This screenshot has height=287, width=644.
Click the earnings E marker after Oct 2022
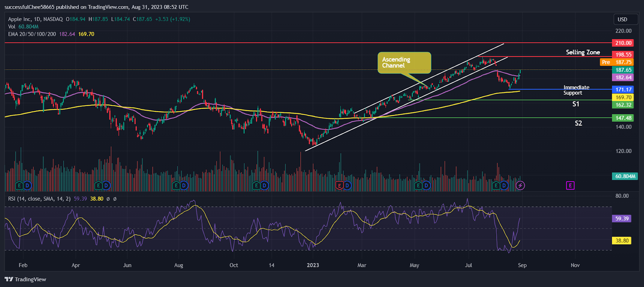click(256, 185)
